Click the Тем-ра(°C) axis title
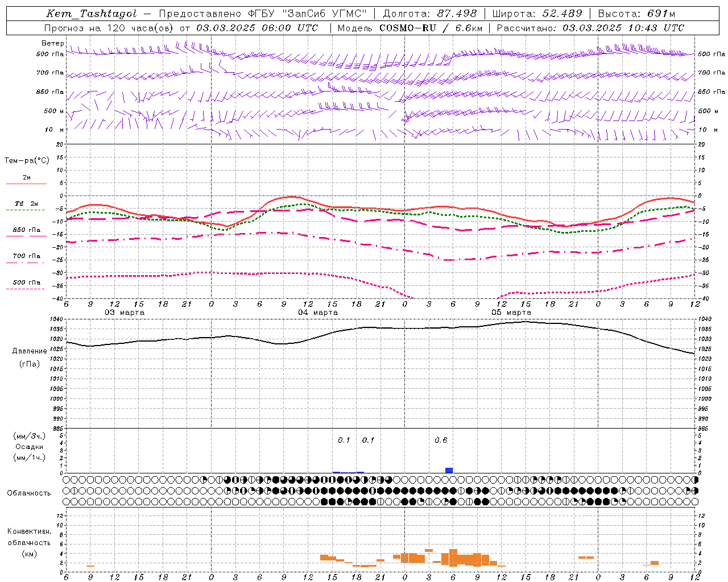The height and width of the screenshot is (582, 728). (27, 161)
